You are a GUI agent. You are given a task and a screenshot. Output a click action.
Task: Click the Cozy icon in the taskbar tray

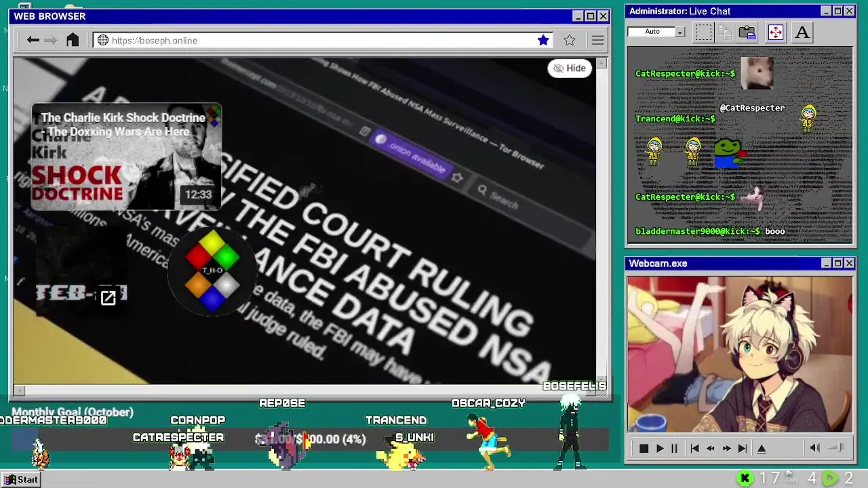tap(791, 478)
